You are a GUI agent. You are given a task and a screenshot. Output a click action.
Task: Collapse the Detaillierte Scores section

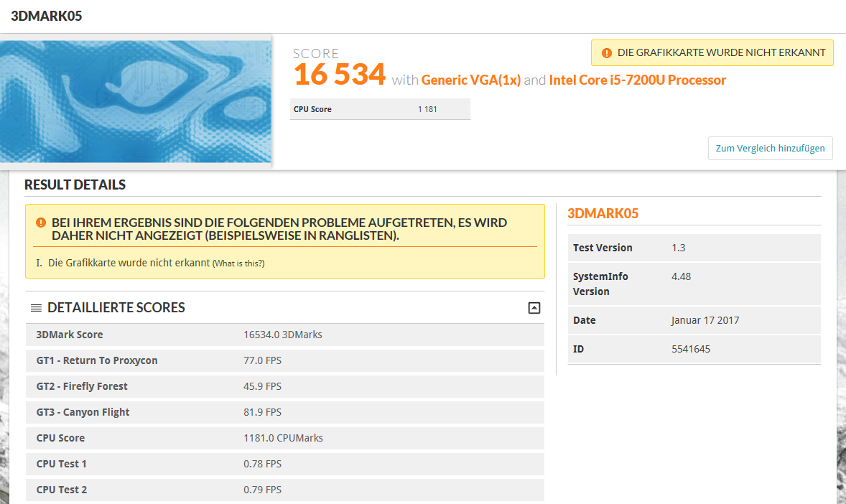pos(534,307)
